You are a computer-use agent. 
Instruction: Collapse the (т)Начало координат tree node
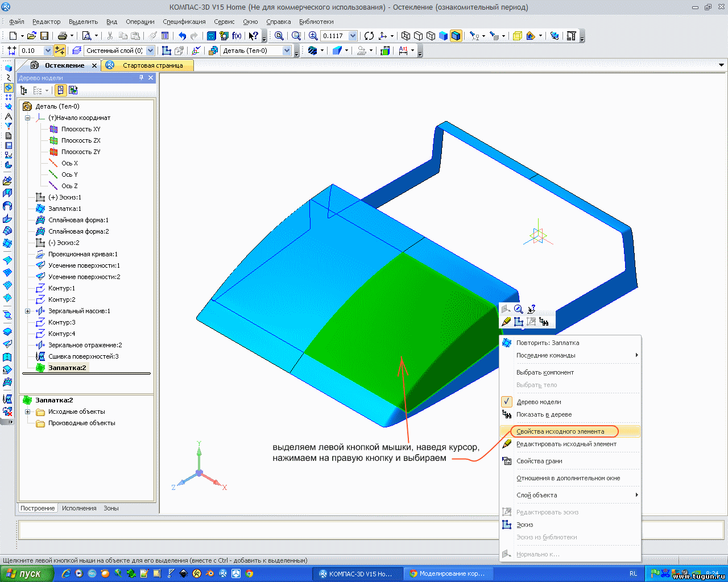(x=27, y=118)
